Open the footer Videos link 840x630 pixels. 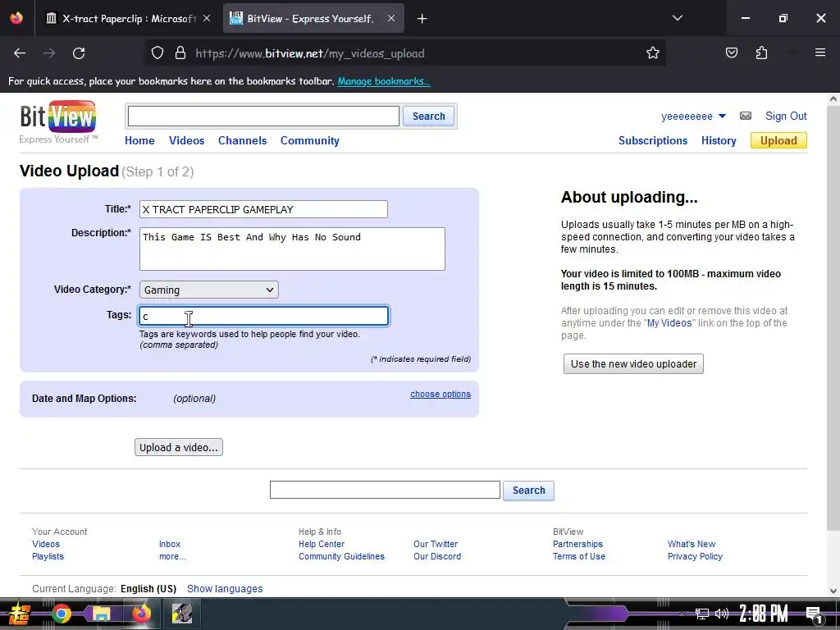tap(46, 544)
